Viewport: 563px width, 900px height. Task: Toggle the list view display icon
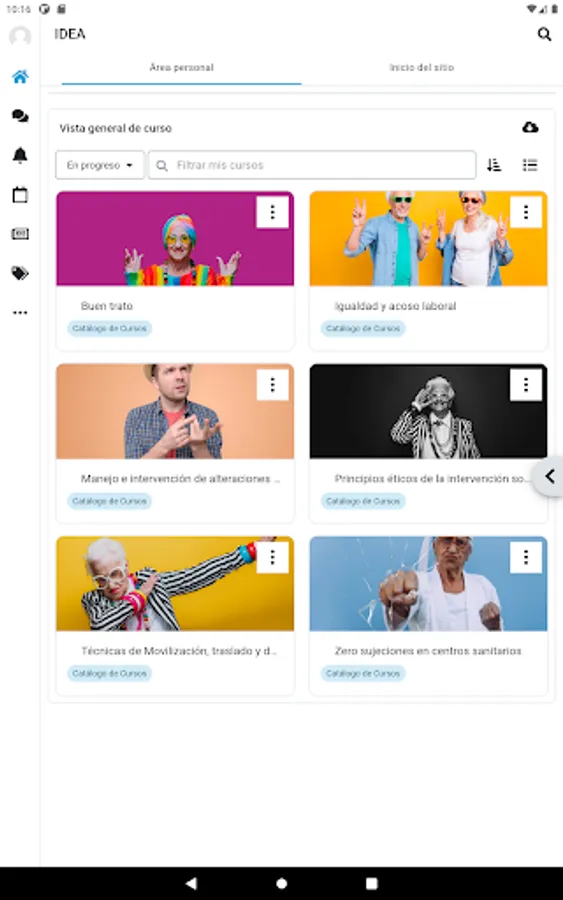[530, 165]
